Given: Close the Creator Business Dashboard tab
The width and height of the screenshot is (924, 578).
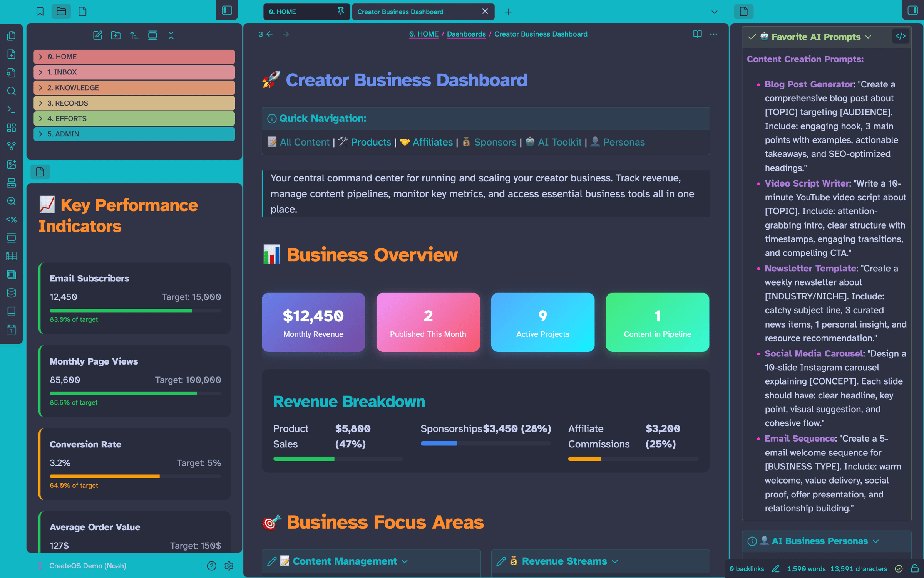Looking at the screenshot, I should point(485,12).
